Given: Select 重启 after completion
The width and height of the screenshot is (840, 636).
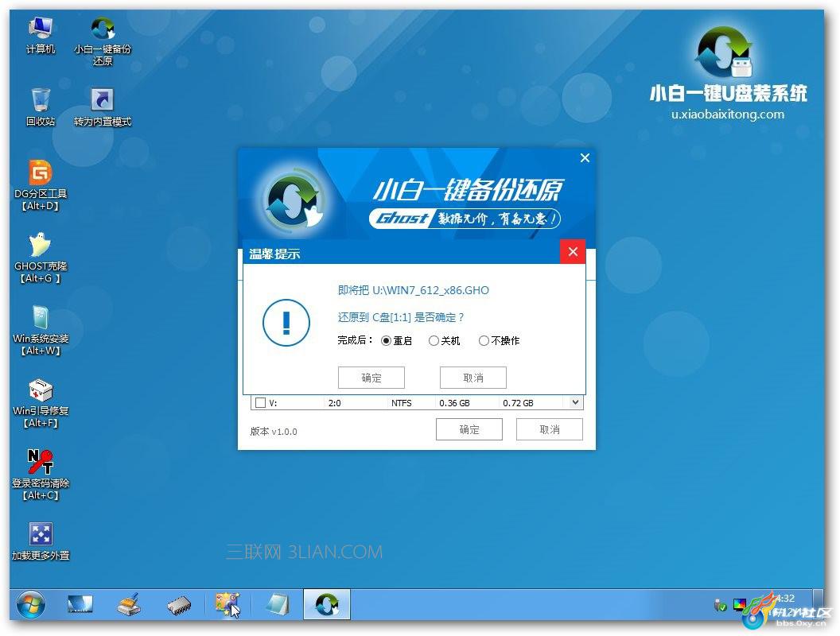Looking at the screenshot, I should pos(396,340).
